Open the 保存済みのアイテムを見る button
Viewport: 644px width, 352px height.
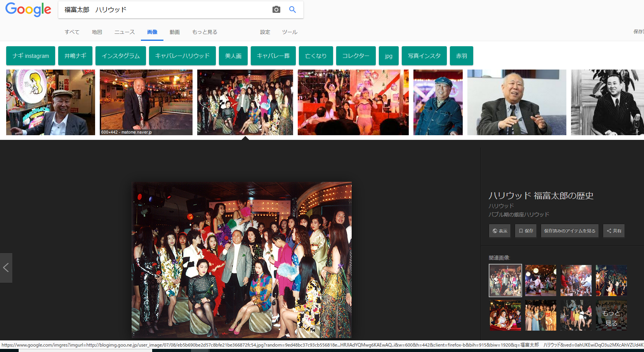pos(569,231)
